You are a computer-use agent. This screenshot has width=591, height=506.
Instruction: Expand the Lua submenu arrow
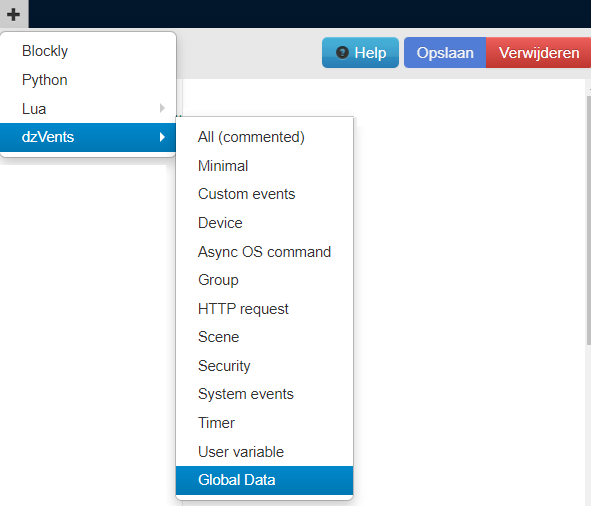(162, 108)
